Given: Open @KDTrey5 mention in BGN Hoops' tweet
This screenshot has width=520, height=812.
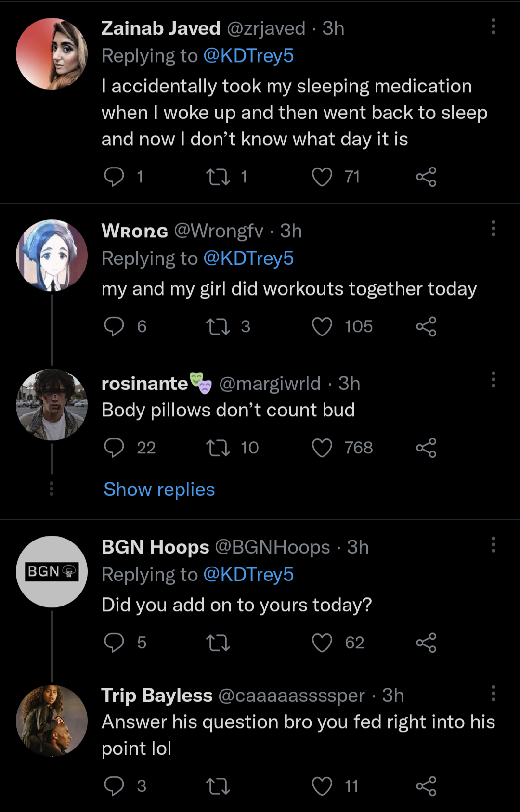Looking at the screenshot, I should [x=248, y=575].
